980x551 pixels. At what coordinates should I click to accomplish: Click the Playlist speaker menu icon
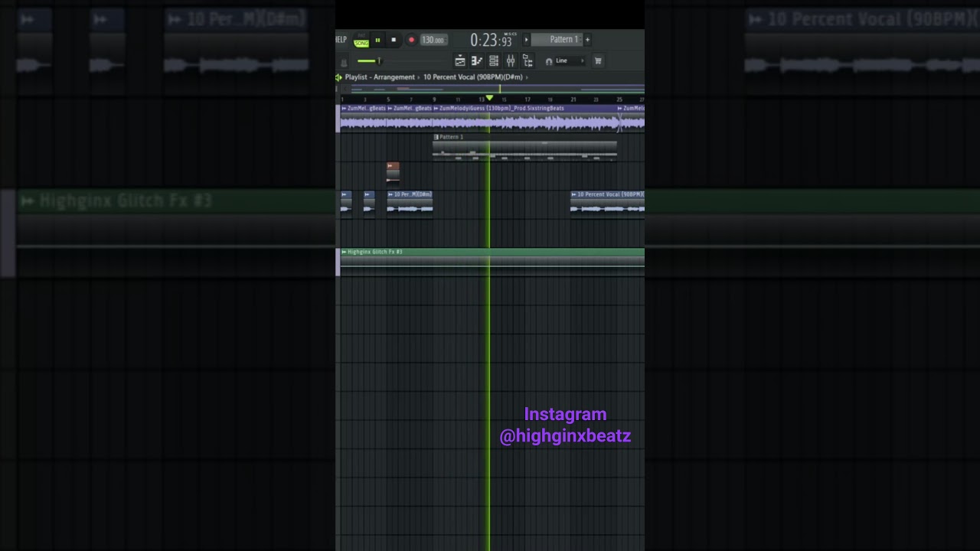(338, 77)
